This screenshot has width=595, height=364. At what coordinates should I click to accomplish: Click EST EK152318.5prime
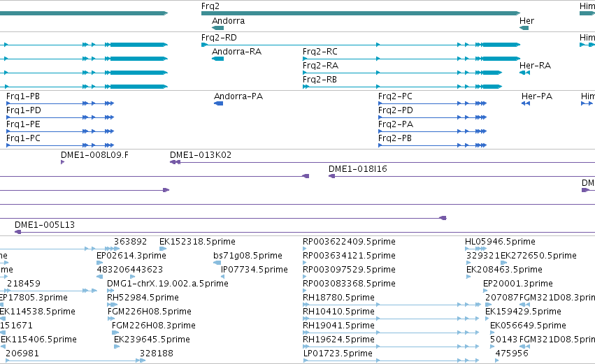coord(197,242)
